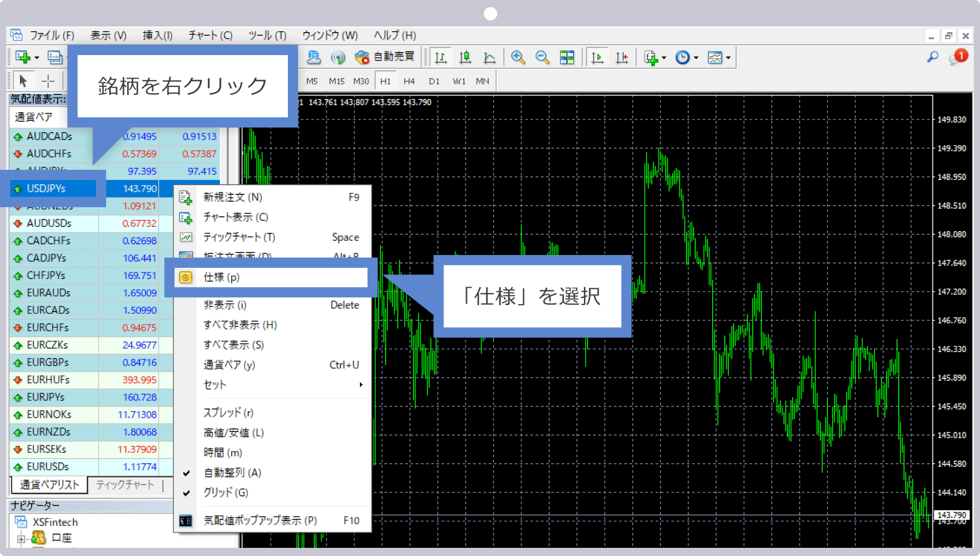Click the zoom in magnifier icon
Image resolution: width=980 pixels, height=556 pixels.
click(x=518, y=57)
